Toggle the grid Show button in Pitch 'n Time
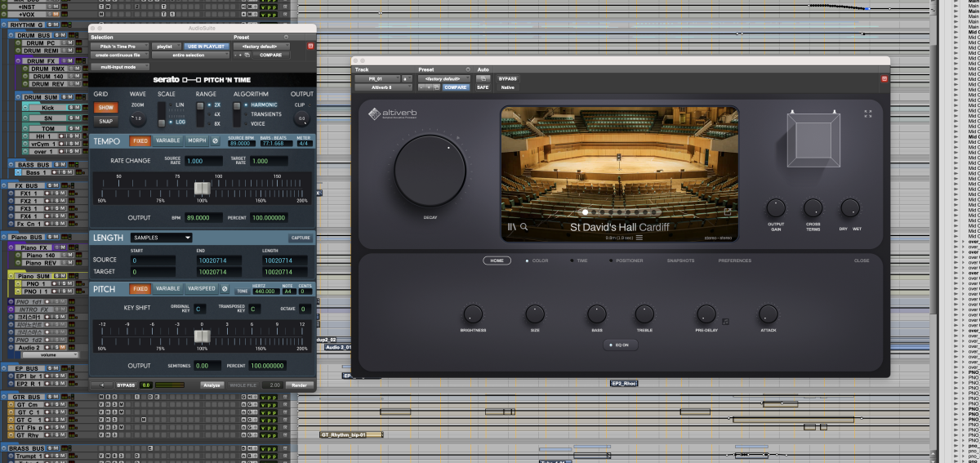This screenshot has height=463, width=980. click(106, 107)
